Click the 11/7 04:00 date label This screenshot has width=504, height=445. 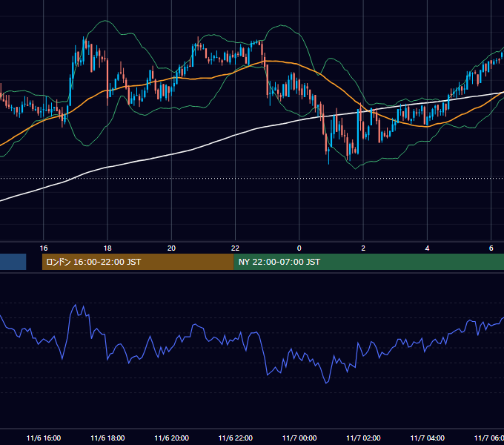(427, 438)
